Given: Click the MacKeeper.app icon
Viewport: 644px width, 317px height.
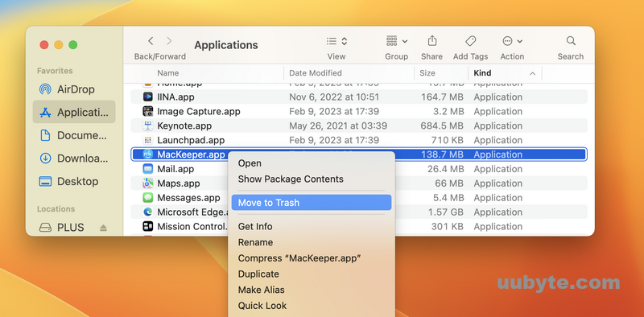Looking at the screenshot, I should (x=148, y=154).
